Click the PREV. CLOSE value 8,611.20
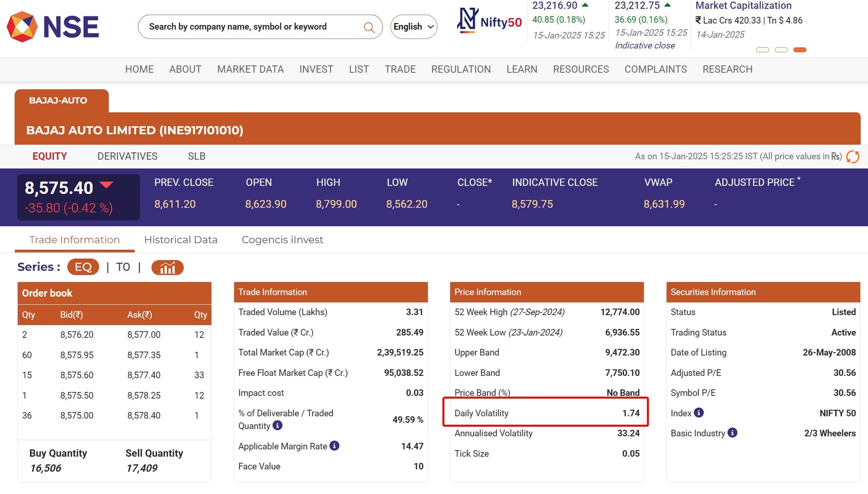The image size is (868, 494). click(175, 204)
